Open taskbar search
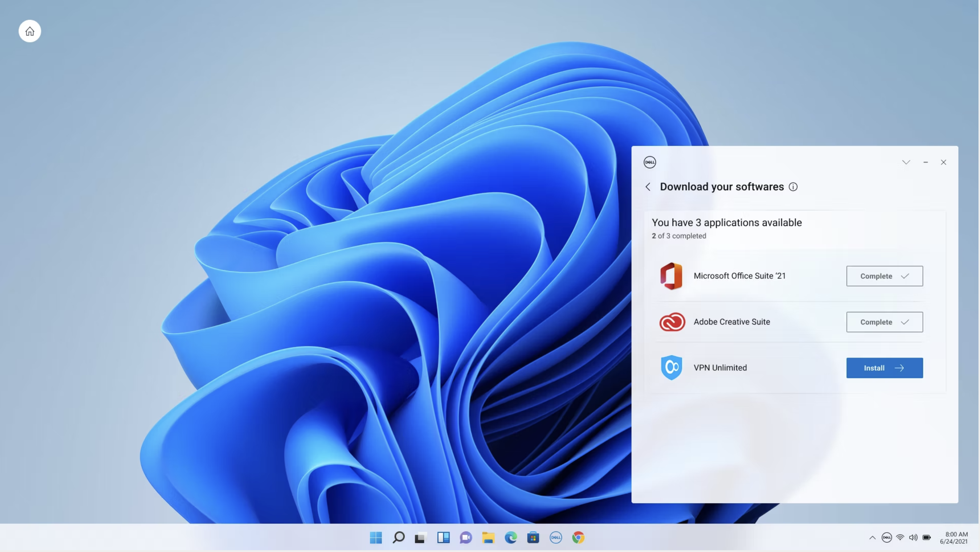This screenshot has width=980, height=552. (398, 537)
